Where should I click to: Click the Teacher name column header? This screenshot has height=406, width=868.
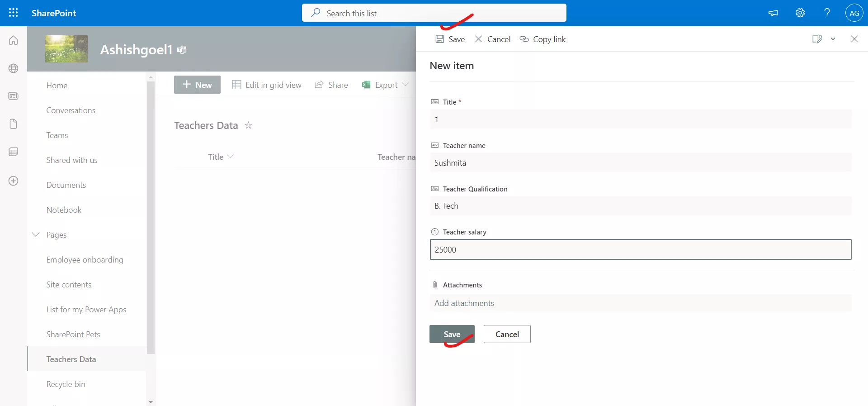pos(396,157)
